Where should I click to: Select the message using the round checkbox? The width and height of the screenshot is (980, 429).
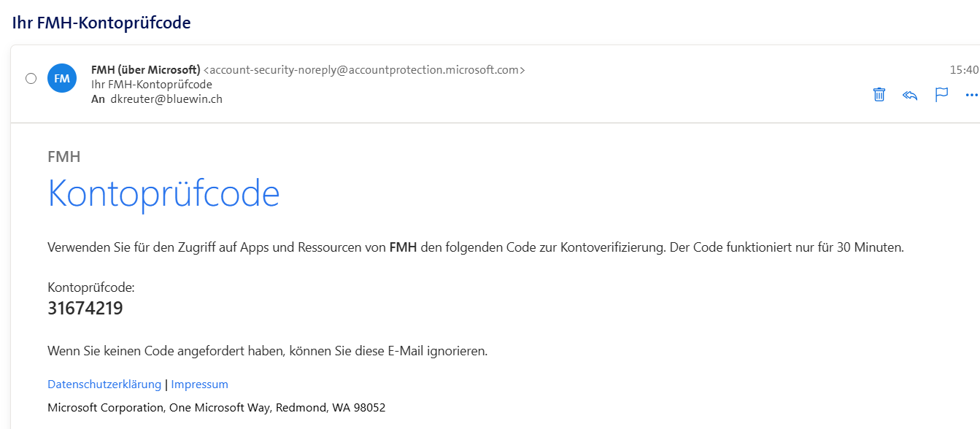coord(31,78)
